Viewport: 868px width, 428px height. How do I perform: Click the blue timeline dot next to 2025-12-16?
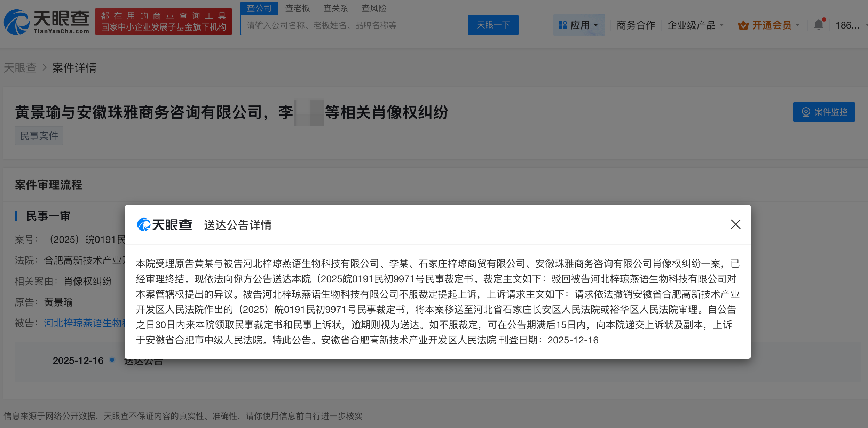click(x=112, y=360)
